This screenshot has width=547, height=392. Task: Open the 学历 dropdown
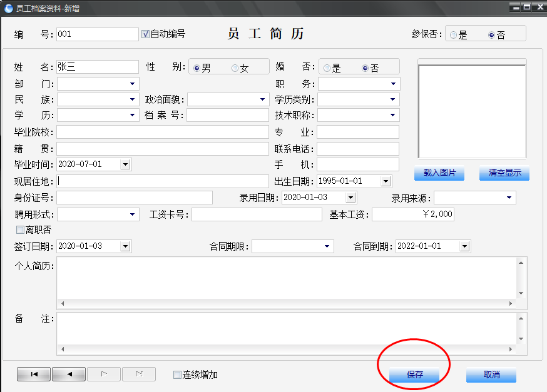pos(132,115)
